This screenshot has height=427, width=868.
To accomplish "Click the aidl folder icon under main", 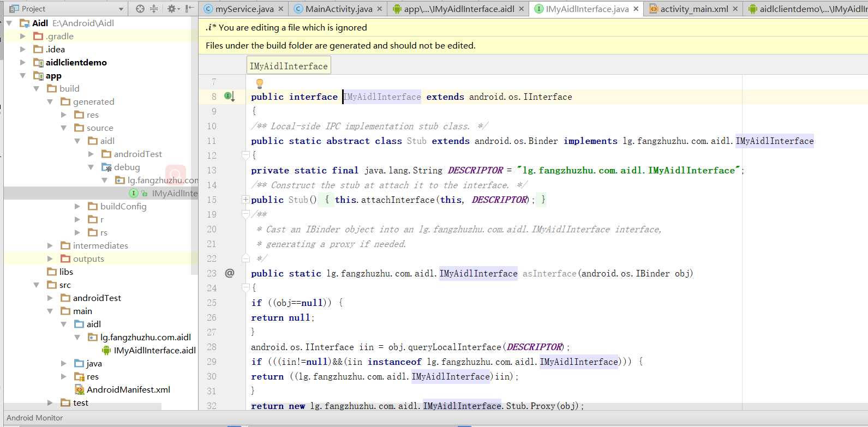I will tap(79, 324).
